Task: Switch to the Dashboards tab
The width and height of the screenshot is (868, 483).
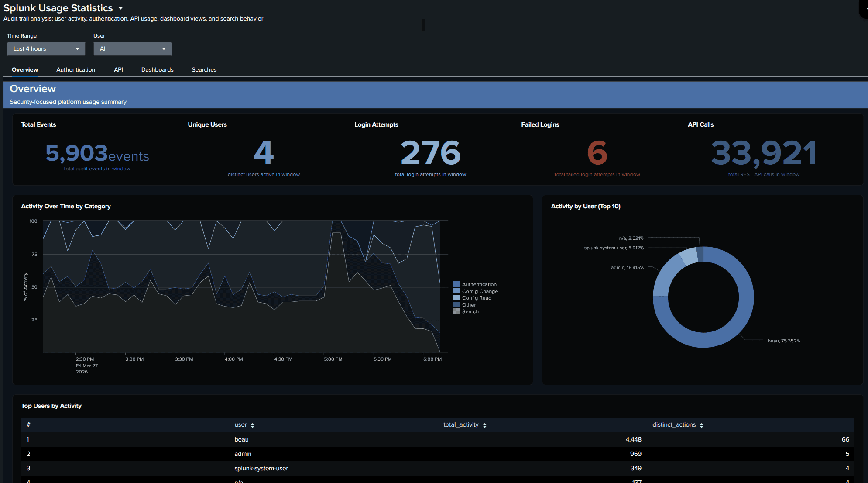Action: click(x=158, y=69)
